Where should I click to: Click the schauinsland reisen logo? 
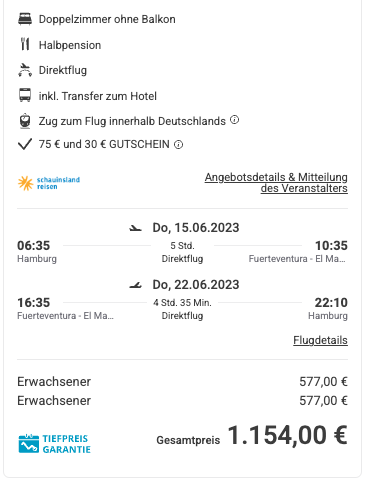click(49, 183)
